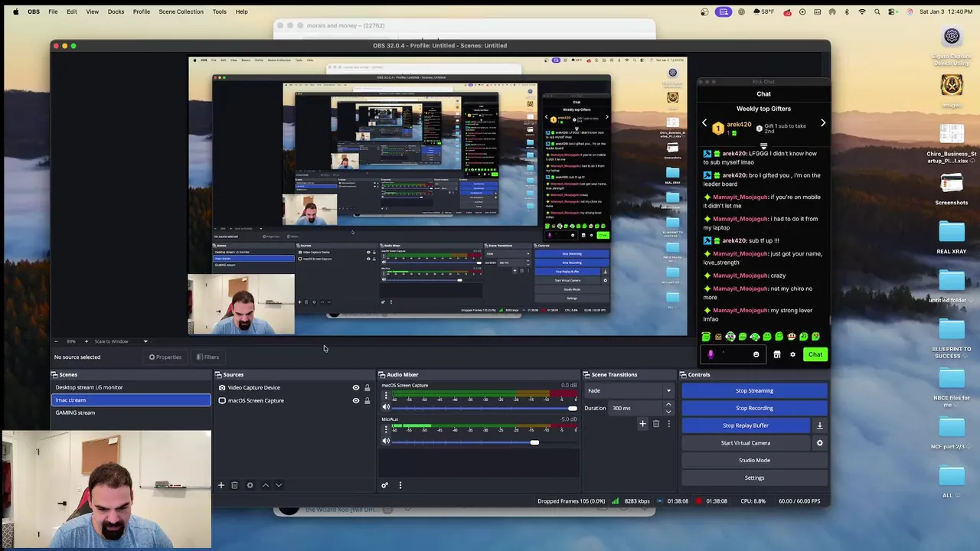The height and width of the screenshot is (551, 980).
Task: Mute Mic/Aux audio speaker icon
Action: pyautogui.click(x=386, y=441)
